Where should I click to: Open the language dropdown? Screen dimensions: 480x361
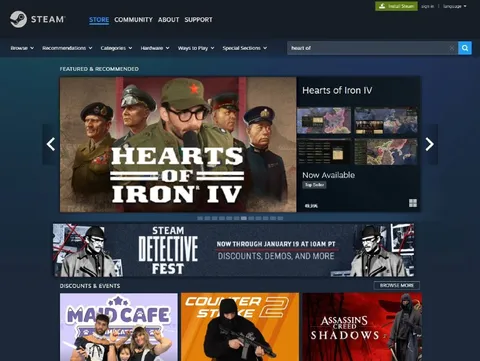pyautogui.click(x=454, y=6)
